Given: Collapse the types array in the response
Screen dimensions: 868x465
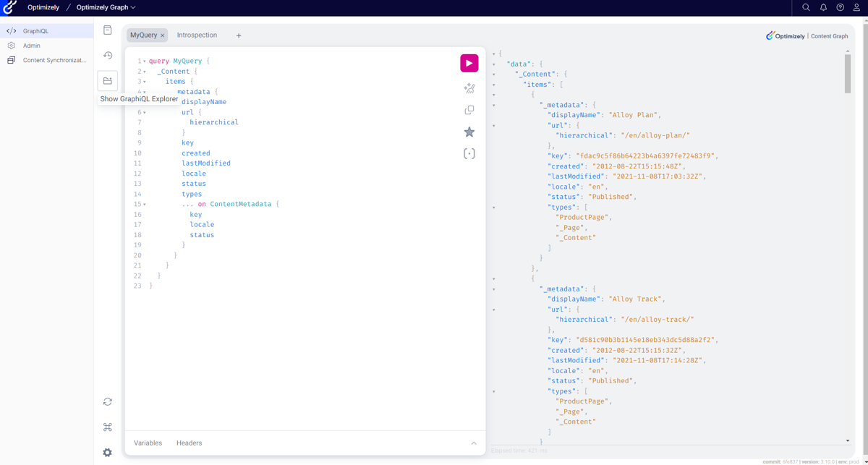Looking at the screenshot, I should tap(493, 205).
